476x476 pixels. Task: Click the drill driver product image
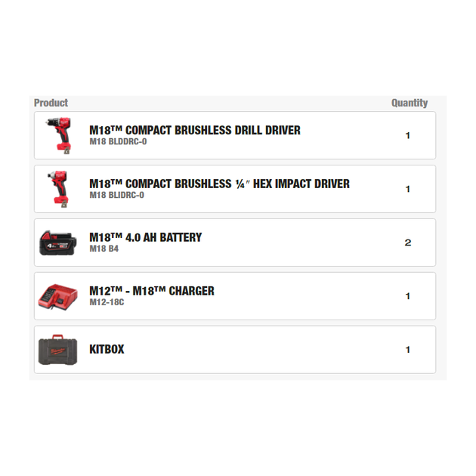[58, 135]
